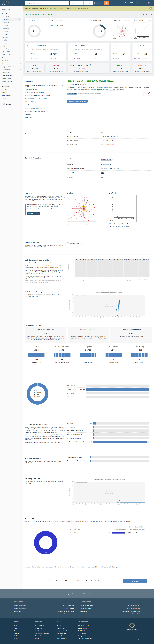Image resolution: width=154 pixels, height=644 pixels.
Task: Open the Actions dropdown
Action: click(x=147, y=15)
